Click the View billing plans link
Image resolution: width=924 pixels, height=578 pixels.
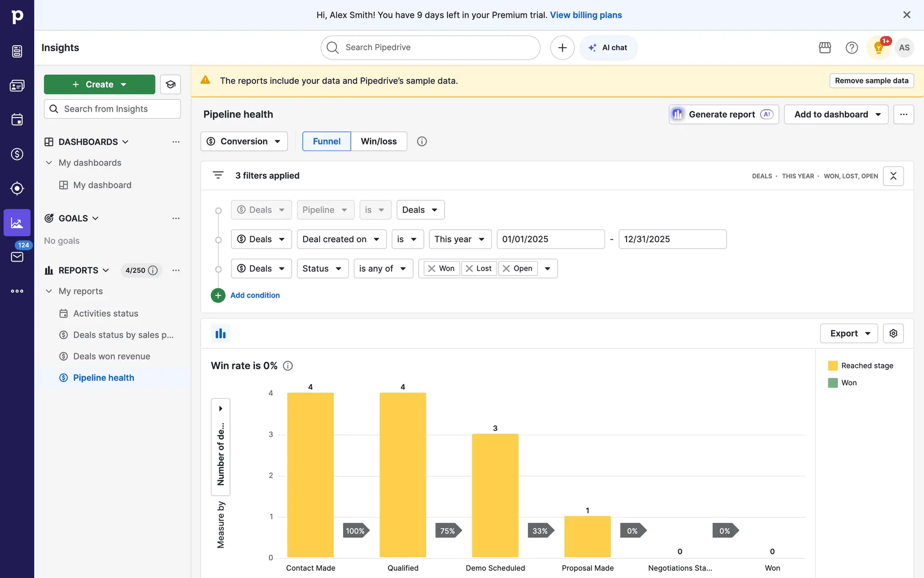point(586,15)
